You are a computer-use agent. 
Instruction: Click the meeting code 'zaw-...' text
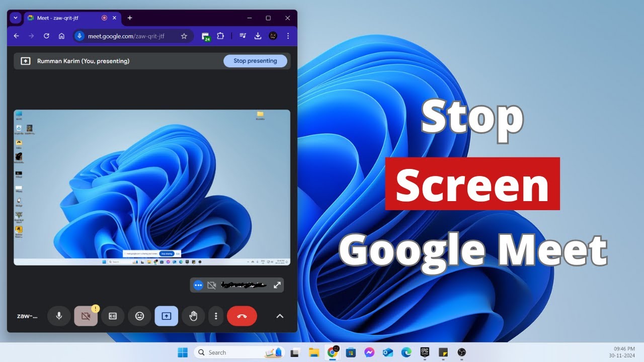(27, 316)
